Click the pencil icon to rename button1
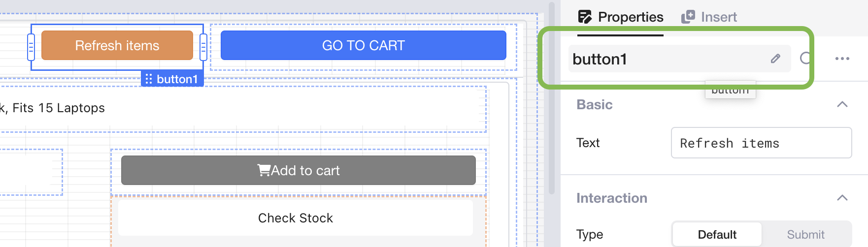868x247 pixels. pos(775,59)
